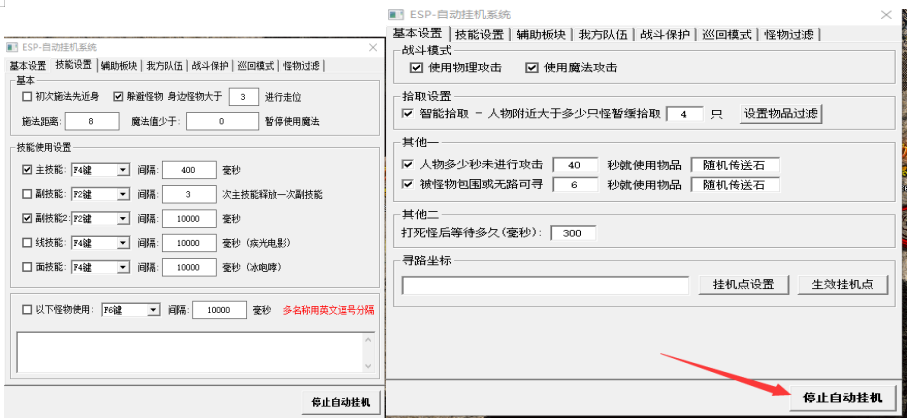This screenshot has width=912, height=418.
Task: Click the 身边怪物大于 count field
Action: [244, 97]
